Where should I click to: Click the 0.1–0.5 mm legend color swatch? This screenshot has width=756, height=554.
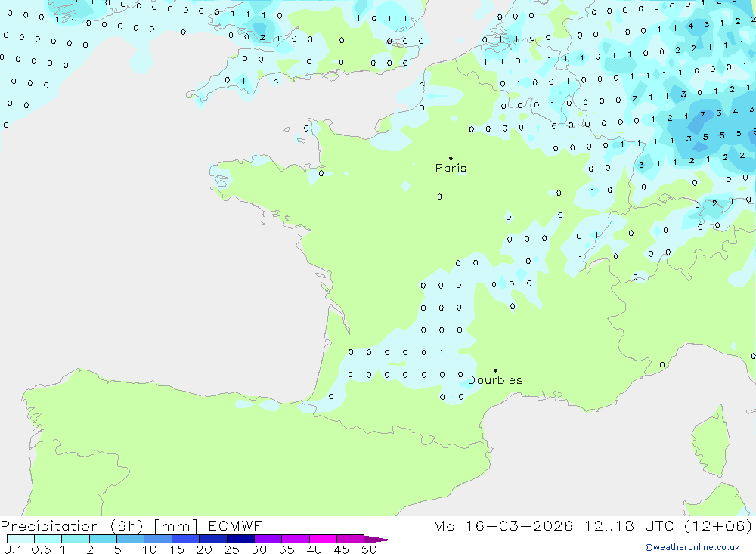pos(20,539)
